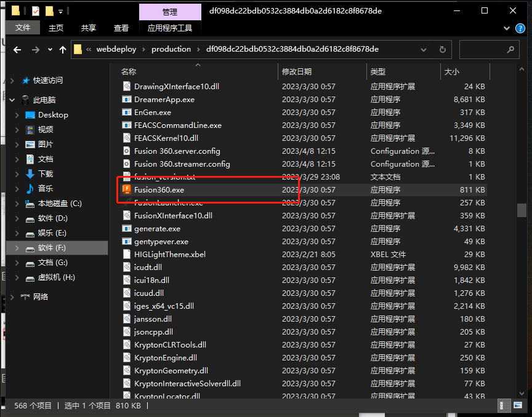Screen dimensions: 532x417
Task: Expand the 快速访问 quick access node
Action: 13,81
